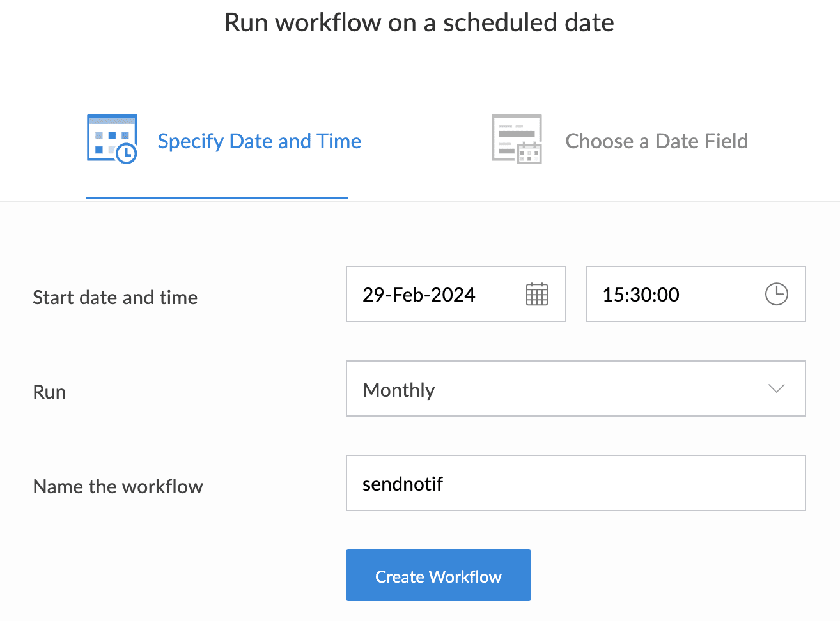Click the Choose a Date Field form icon
840x621 pixels.
[517, 139]
